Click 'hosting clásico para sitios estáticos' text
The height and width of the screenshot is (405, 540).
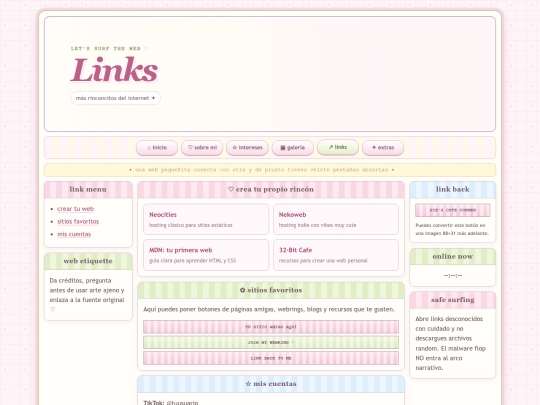click(190, 225)
